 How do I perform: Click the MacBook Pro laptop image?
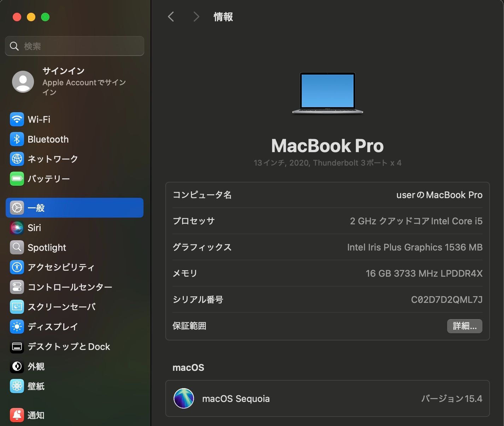(328, 93)
